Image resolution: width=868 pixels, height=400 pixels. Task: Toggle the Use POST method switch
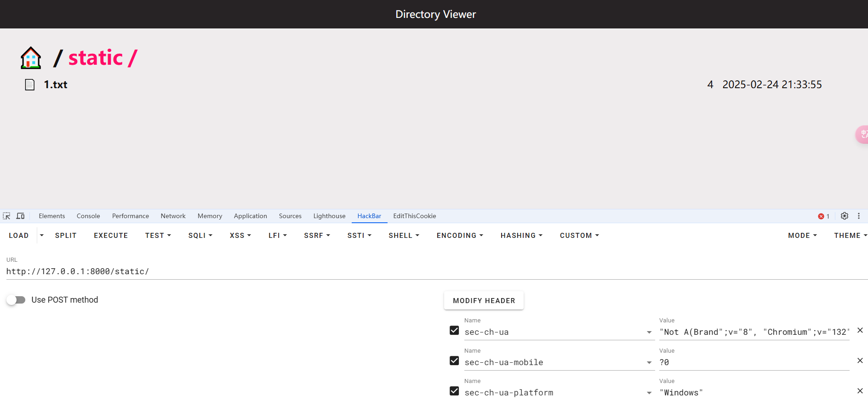click(x=16, y=300)
